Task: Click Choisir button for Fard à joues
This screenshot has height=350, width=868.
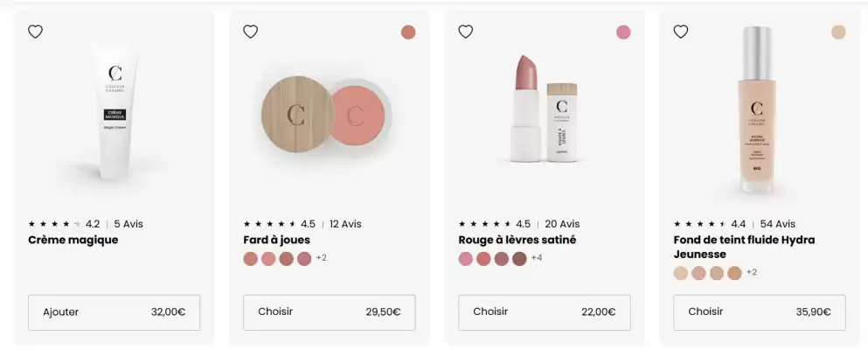Action: click(330, 312)
